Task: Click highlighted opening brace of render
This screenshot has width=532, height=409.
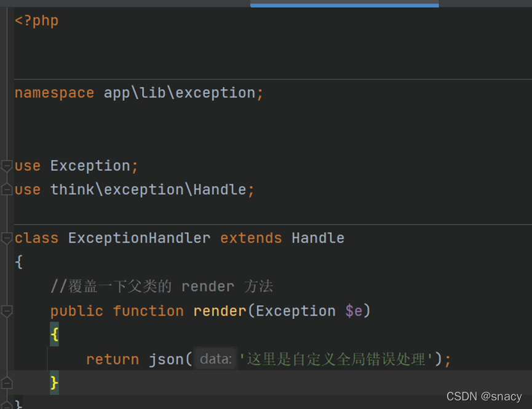Action: click(x=54, y=335)
